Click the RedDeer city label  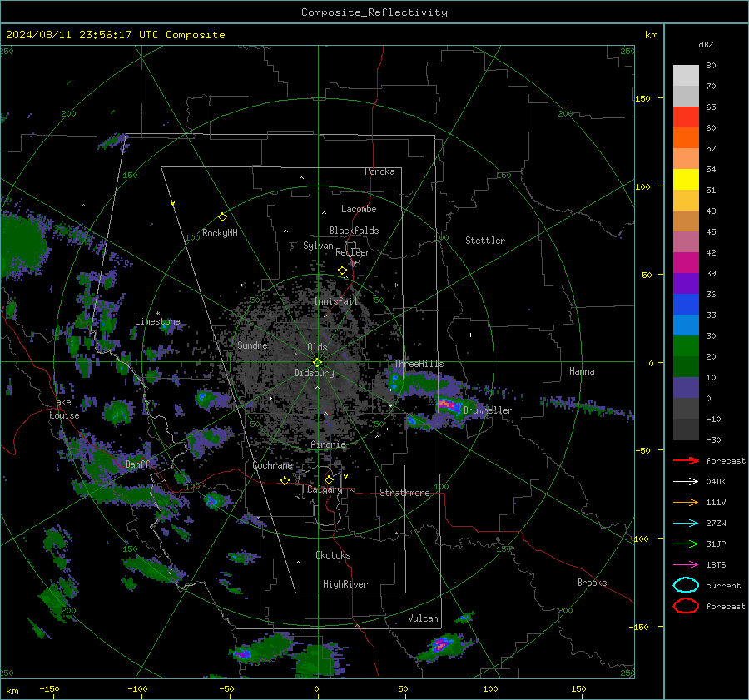coord(353,252)
